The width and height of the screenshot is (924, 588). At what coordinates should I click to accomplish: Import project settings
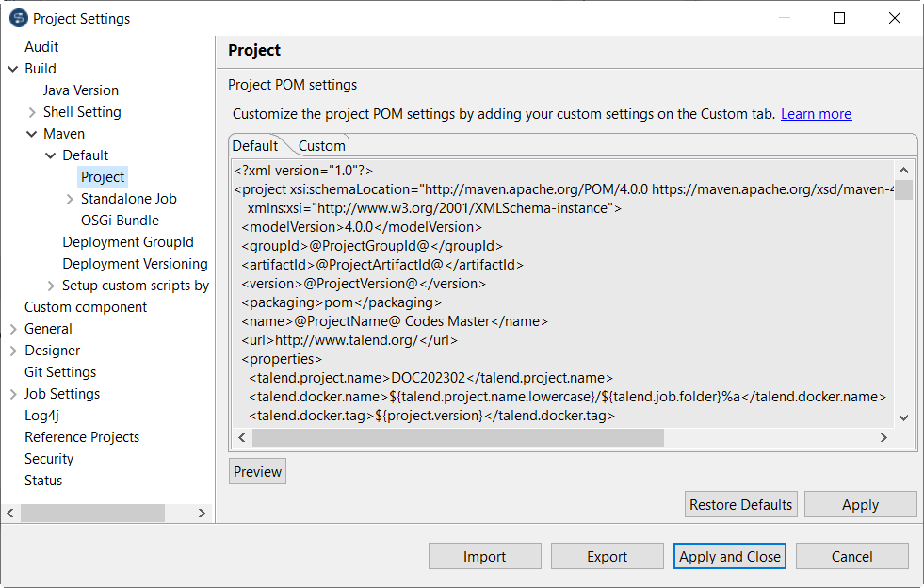pos(484,556)
